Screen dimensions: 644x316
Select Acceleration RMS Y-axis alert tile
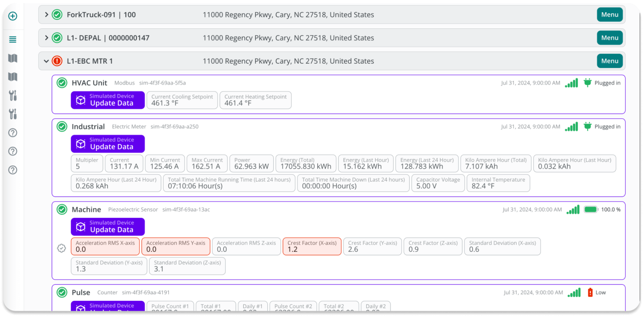pos(176,246)
